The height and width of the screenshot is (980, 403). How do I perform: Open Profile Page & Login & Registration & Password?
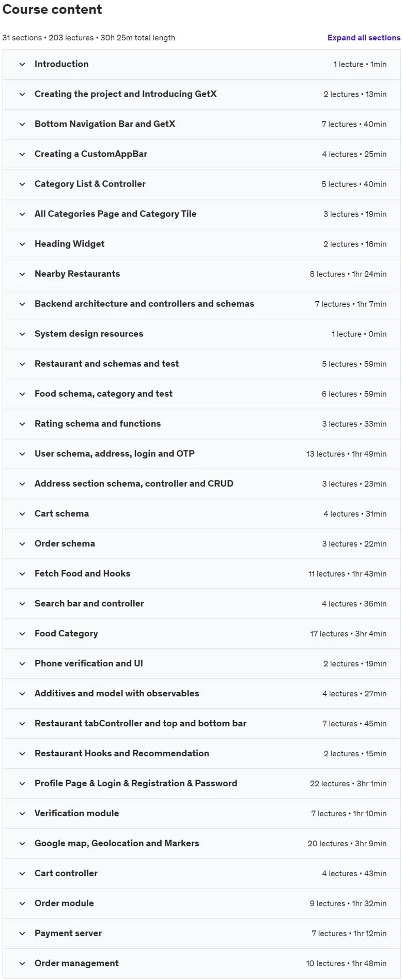coord(202,783)
